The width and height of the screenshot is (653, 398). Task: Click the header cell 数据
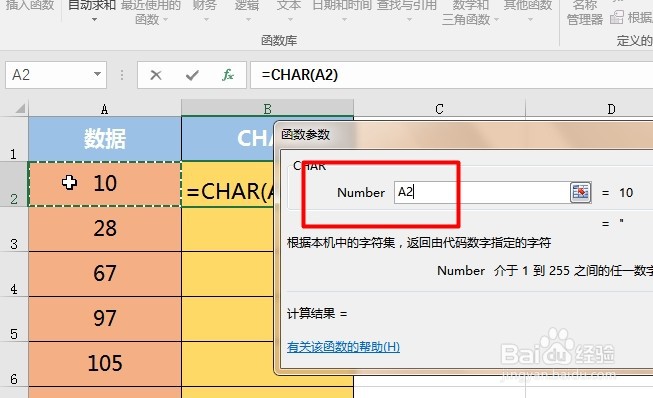tap(105, 139)
